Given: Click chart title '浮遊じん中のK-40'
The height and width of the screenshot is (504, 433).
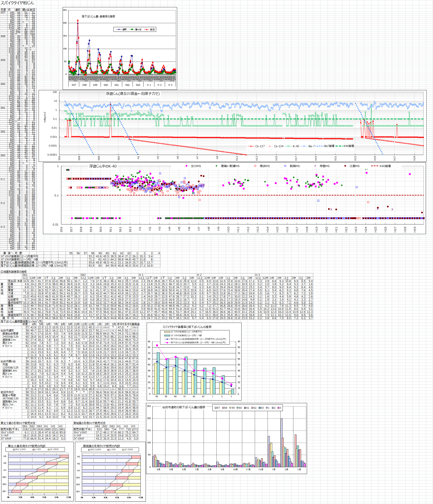Looking at the screenshot, I should pos(103,166).
